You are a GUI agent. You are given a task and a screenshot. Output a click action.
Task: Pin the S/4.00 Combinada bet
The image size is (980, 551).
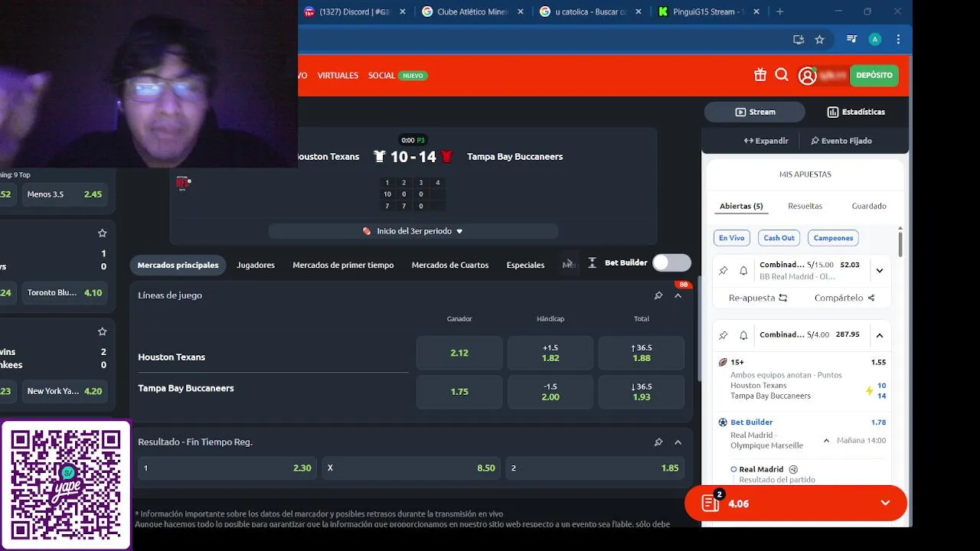click(x=723, y=335)
